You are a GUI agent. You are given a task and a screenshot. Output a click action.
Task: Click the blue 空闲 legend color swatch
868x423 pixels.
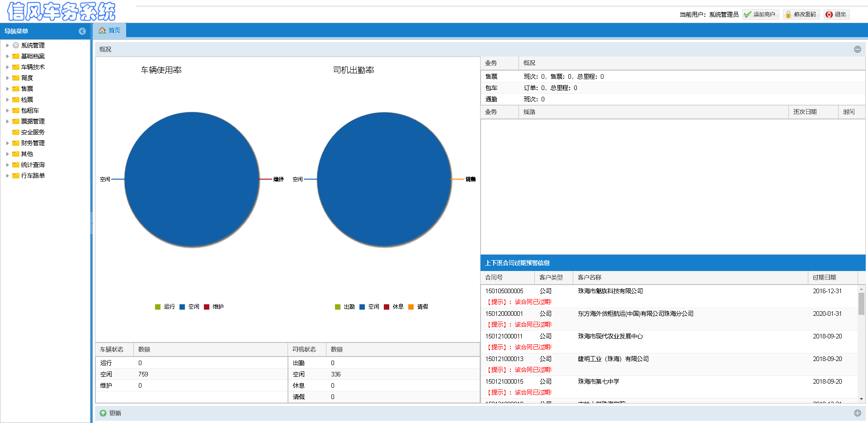pyautogui.click(x=182, y=307)
